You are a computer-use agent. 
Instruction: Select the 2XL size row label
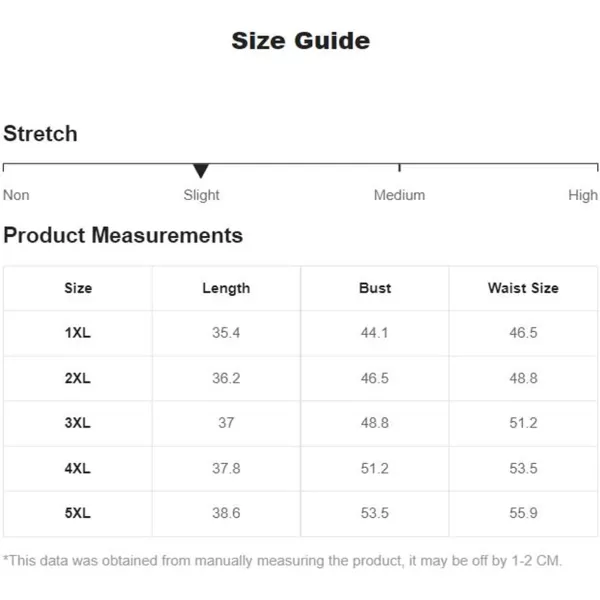tap(78, 378)
